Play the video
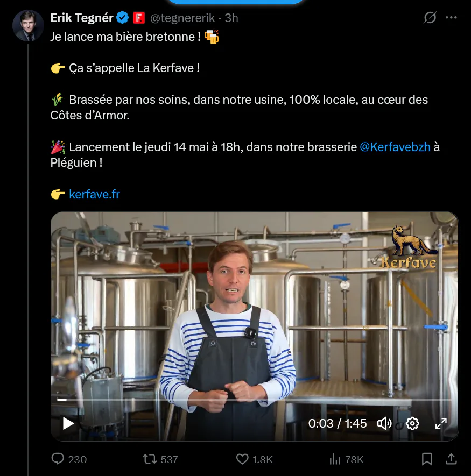 [x=68, y=423]
